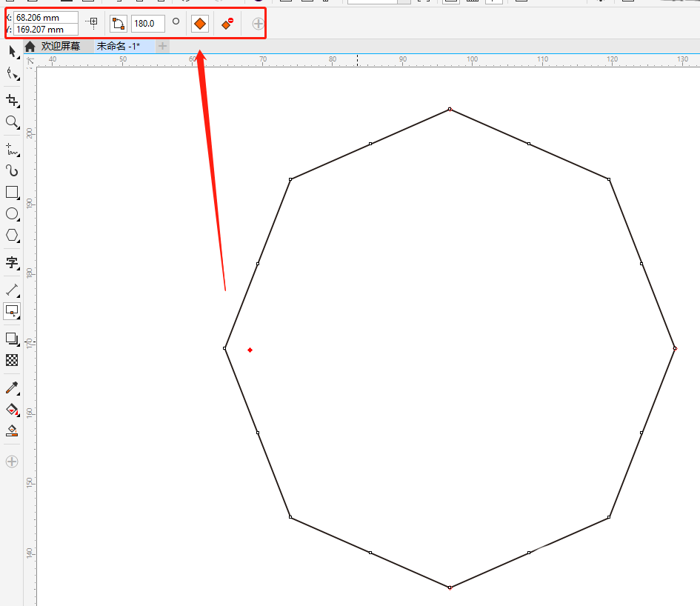
Task: Add a new document with plus tab
Action: click(x=162, y=46)
